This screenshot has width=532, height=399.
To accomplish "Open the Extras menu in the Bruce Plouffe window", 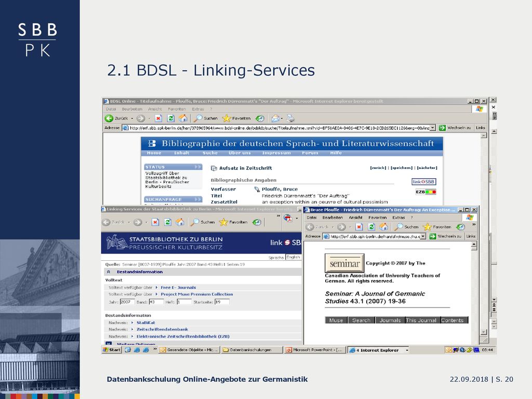I will [x=398, y=218].
